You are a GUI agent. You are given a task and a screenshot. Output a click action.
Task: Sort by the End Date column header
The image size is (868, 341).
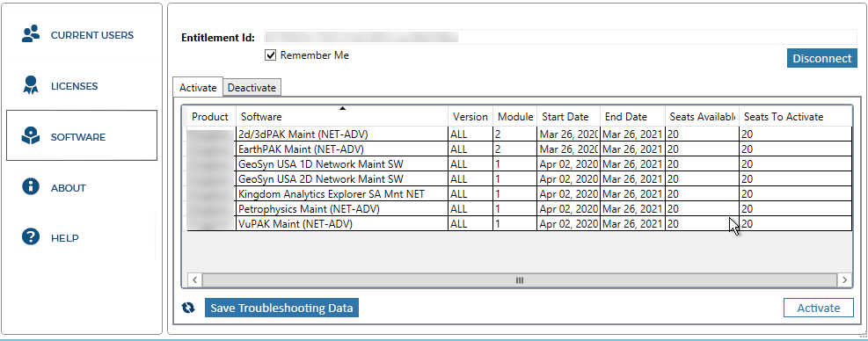[632, 117]
